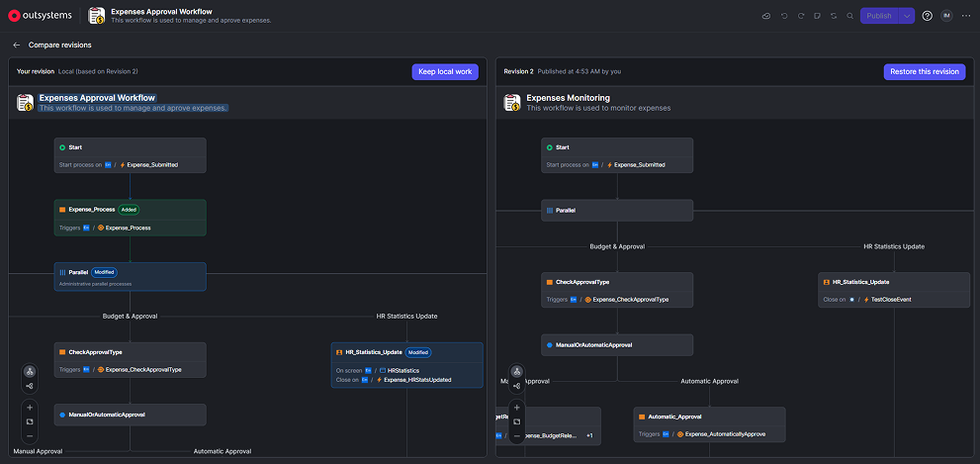
Task: Click the TestCloseEvent close event
Action: pos(891,300)
